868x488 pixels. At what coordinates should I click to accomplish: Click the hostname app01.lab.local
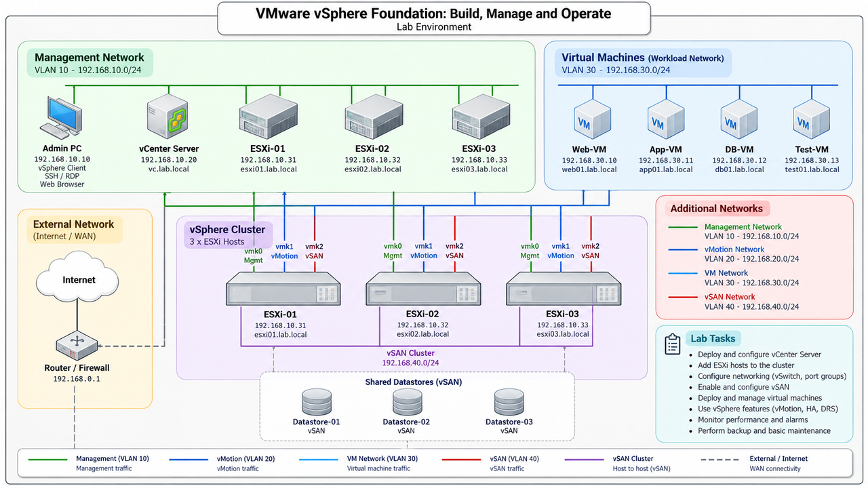666,169
